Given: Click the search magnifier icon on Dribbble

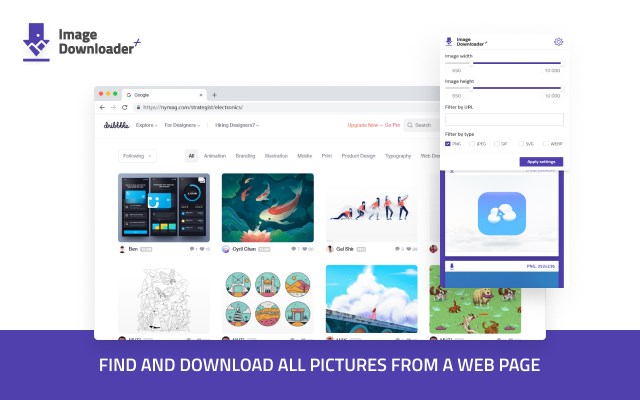Looking at the screenshot, I should [410, 125].
